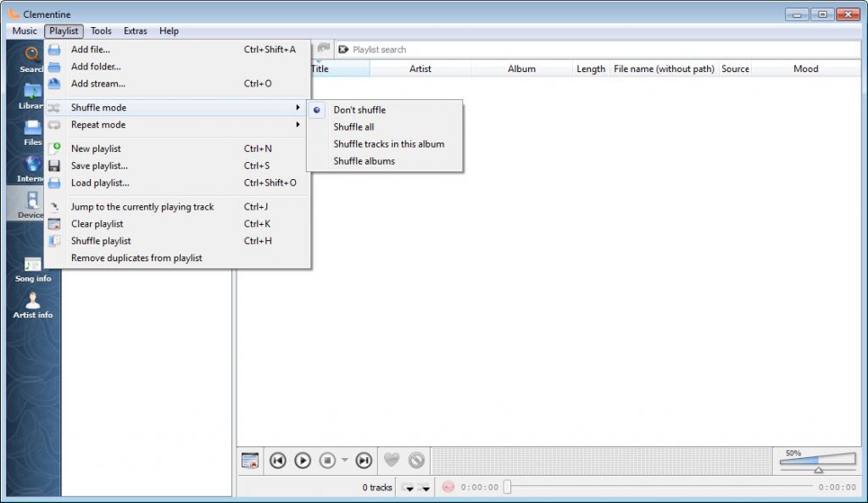Open the Extras menu

pyautogui.click(x=135, y=31)
